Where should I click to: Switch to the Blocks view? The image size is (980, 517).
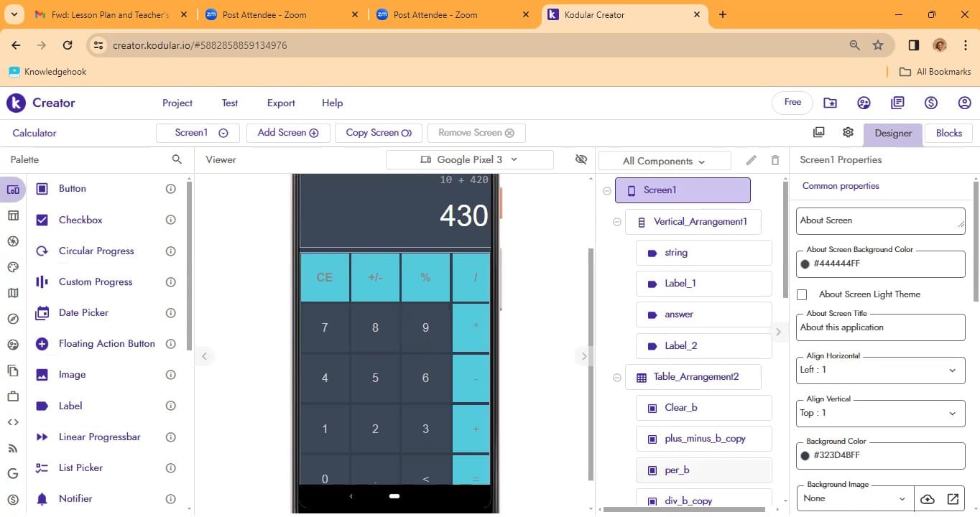(948, 133)
